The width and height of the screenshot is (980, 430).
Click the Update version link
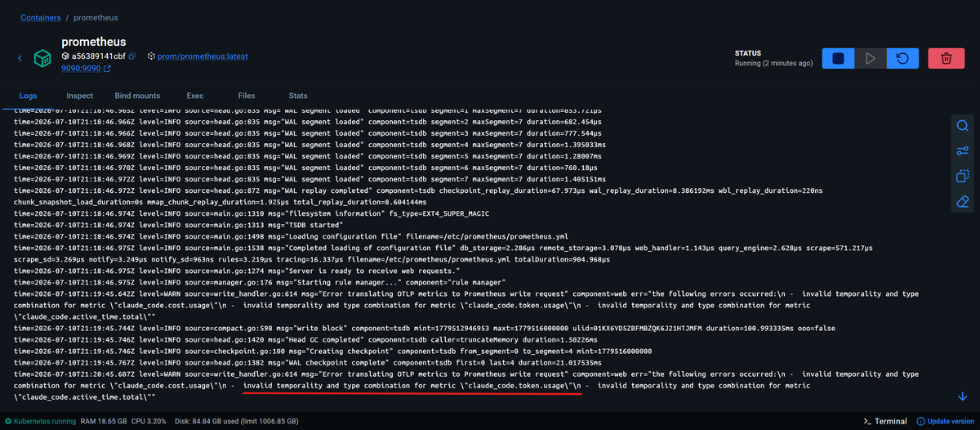point(951,421)
